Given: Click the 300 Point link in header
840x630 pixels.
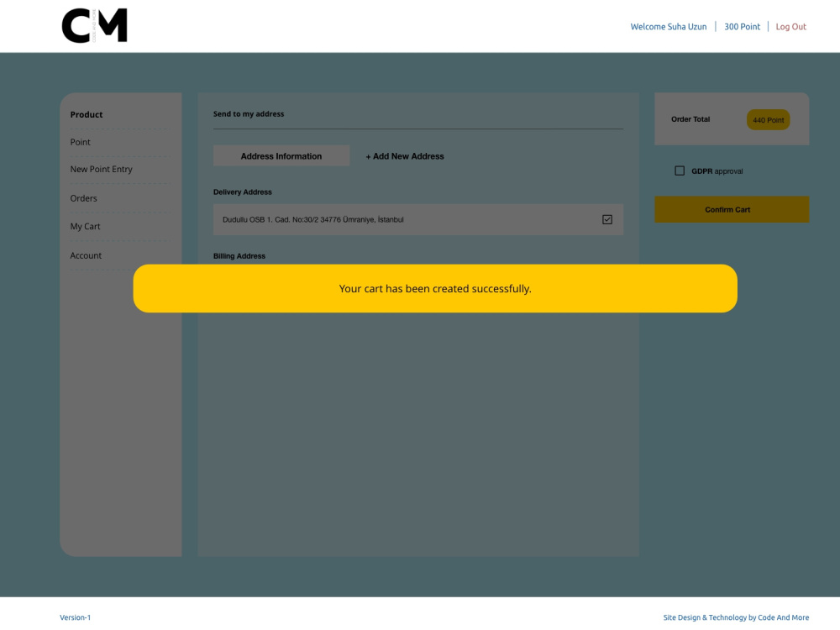Looking at the screenshot, I should tap(742, 27).
